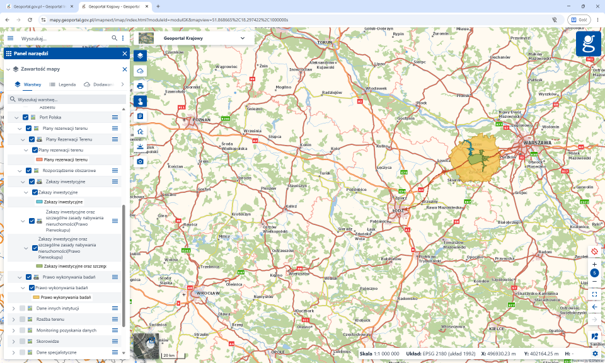This screenshot has width=605, height=363.
Task: Check the Dane innych instytucji checkbox
Action: [22, 308]
